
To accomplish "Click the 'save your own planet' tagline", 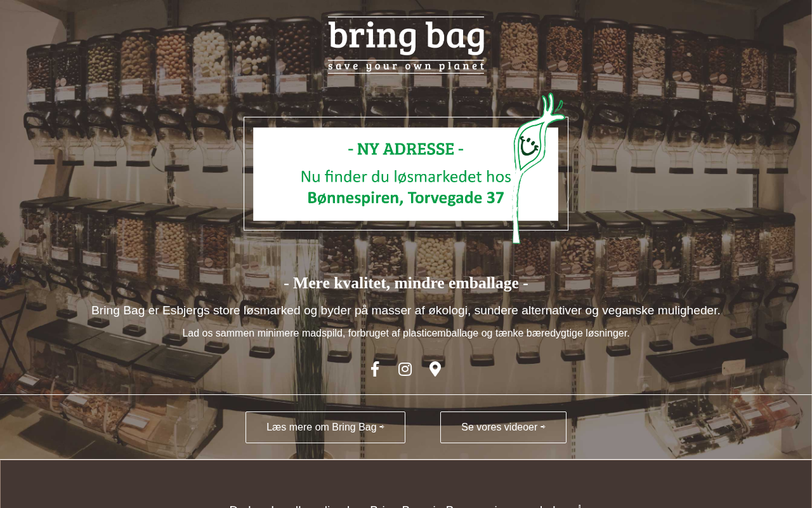I will pyautogui.click(x=406, y=66).
